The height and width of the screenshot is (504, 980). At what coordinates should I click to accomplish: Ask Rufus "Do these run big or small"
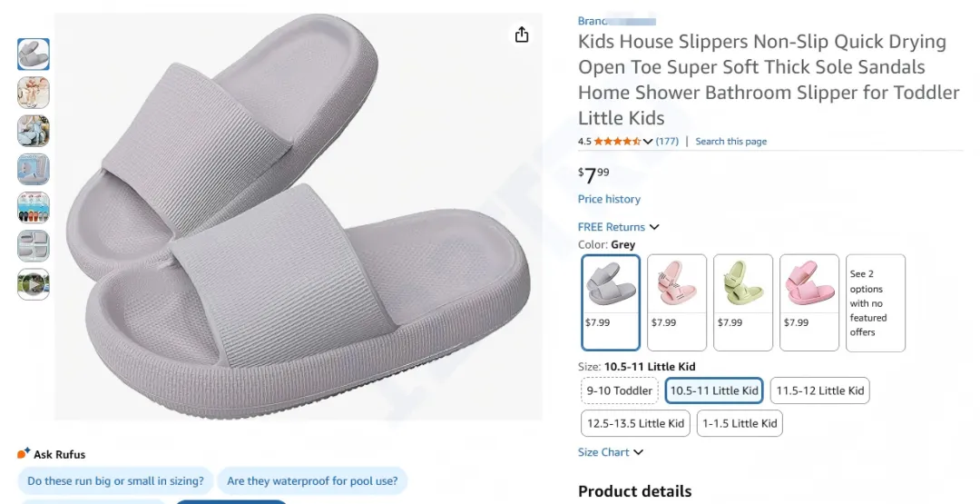pyautogui.click(x=116, y=481)
